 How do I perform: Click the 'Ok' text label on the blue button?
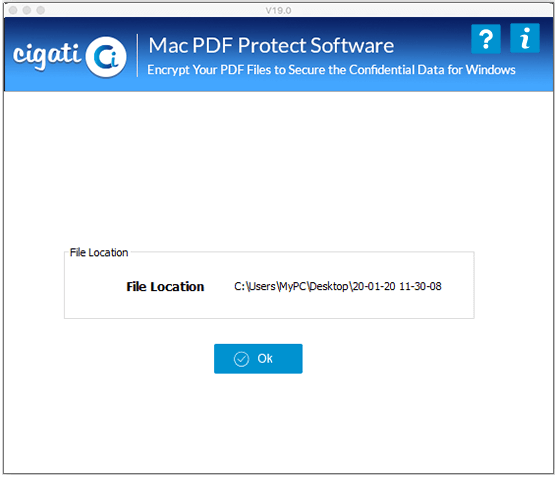click(265, 359)
